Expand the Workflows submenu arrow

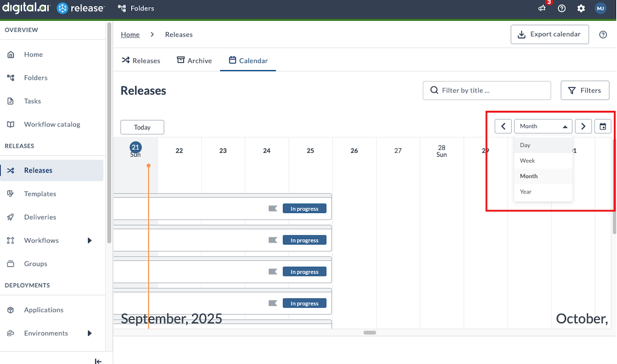click(90, 241)
